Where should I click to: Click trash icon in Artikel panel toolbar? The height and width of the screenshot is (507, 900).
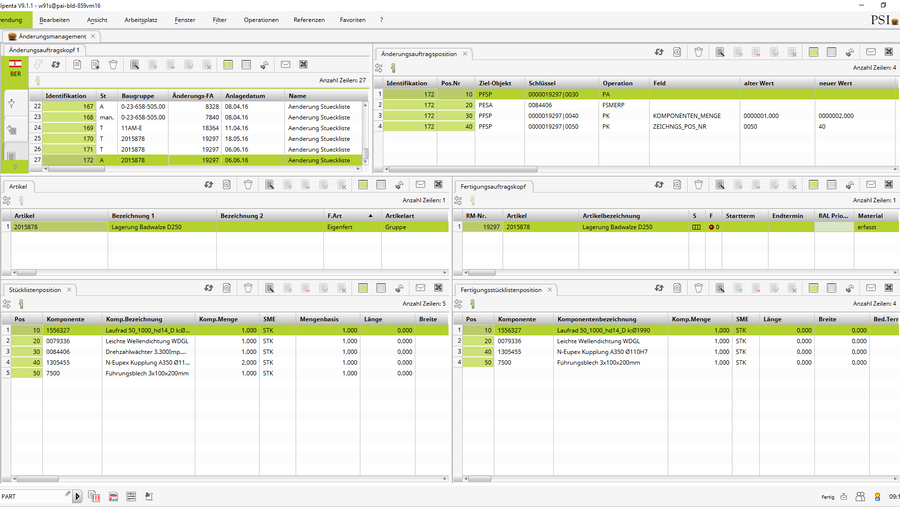click(248, 185)
